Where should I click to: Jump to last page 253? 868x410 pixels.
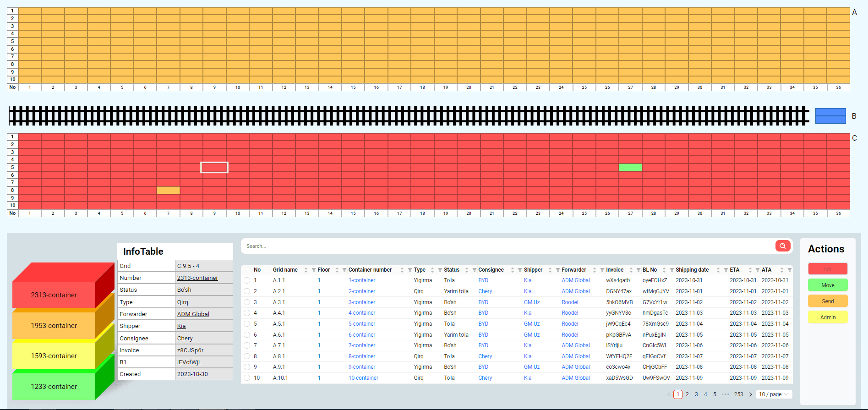pyautogui.click(x=738, y=394)
